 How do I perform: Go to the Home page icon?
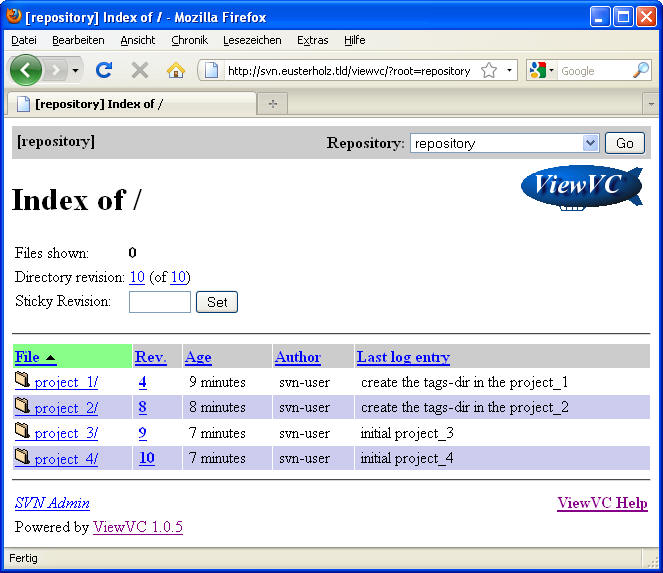pyautogui.click(x=176, y=70)
